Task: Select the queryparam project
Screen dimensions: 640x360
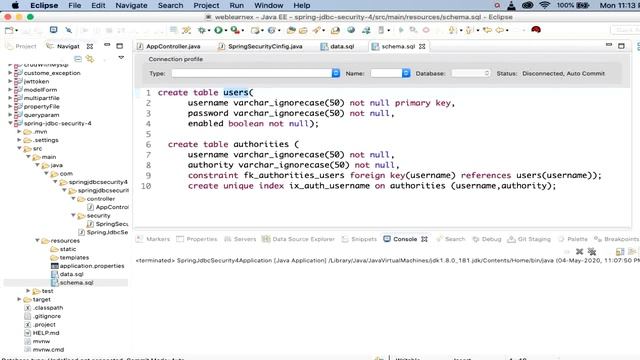Action: [x=41, y=115]
